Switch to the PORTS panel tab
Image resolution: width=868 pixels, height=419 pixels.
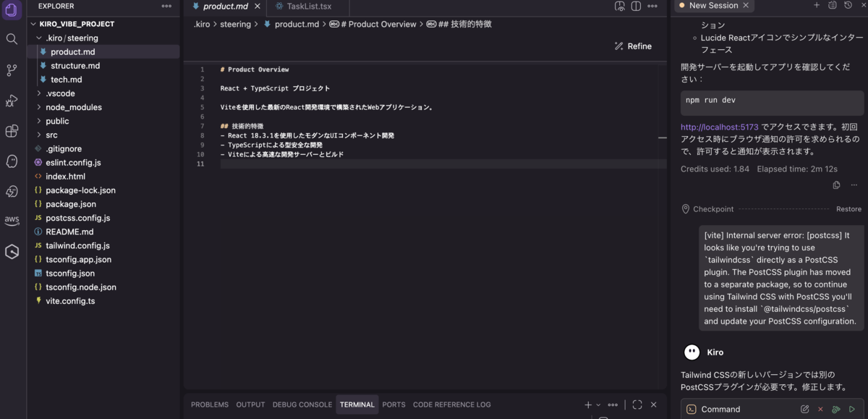click(393, 405)
